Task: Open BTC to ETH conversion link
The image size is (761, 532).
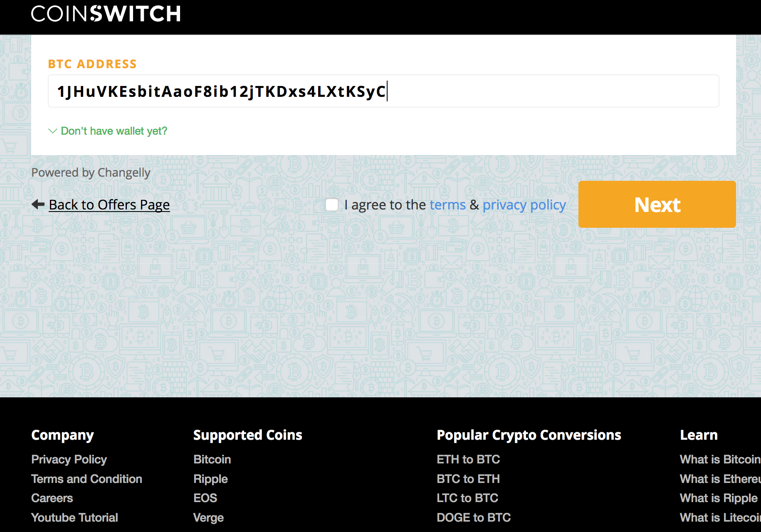Action: tap(468, 479)
